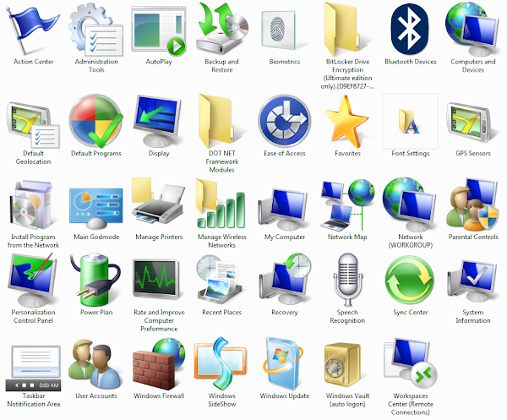The width and height of the screenshot is (507, 420).
Task: Click the "Windows Firewall" text label
Action: coord(159,395)
